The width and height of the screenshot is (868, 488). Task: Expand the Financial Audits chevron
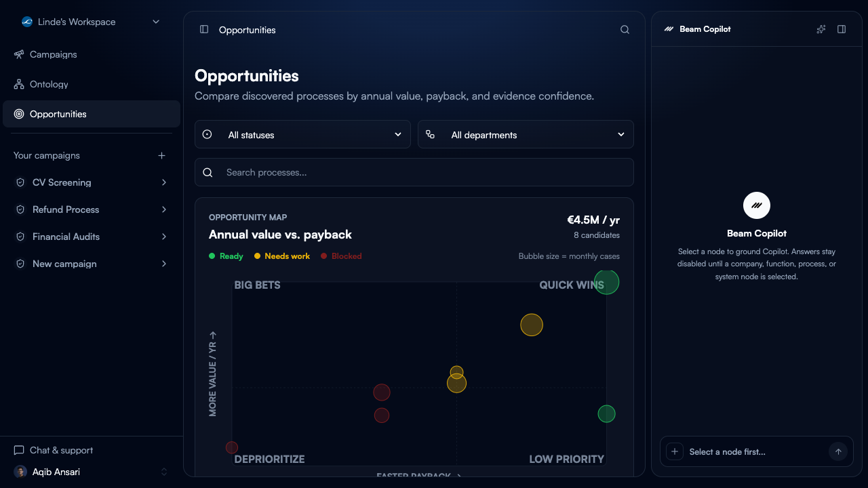[x=164, y=237]
